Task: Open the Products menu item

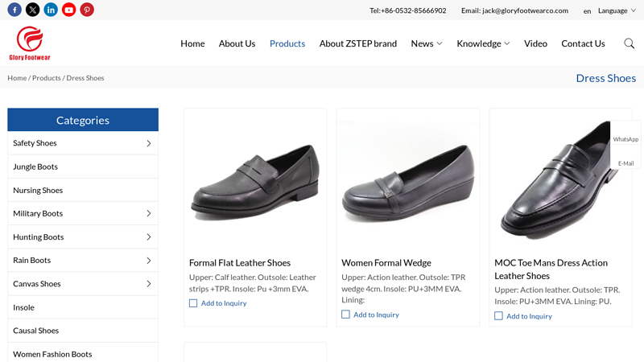Action: coord(287,43)
